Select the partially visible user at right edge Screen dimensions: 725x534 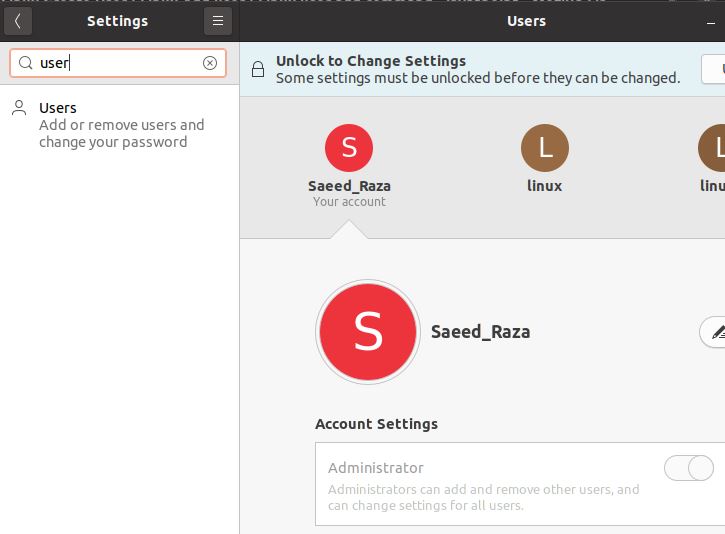coord(712,149)
